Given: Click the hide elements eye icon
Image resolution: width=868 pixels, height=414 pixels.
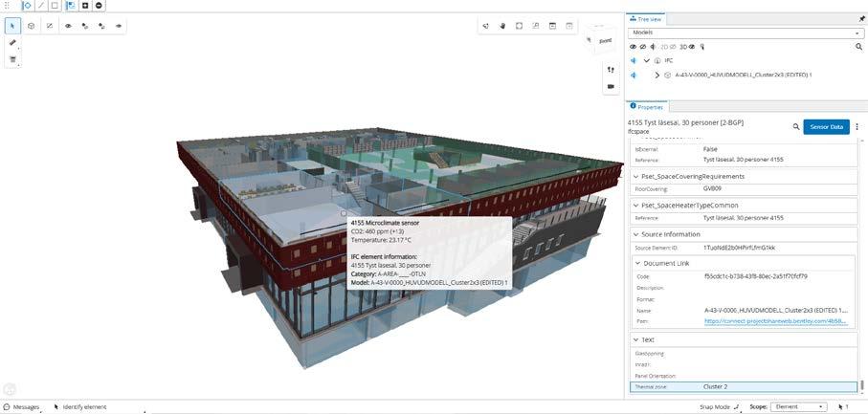Looking at the screenshot, I should (68, 26).
